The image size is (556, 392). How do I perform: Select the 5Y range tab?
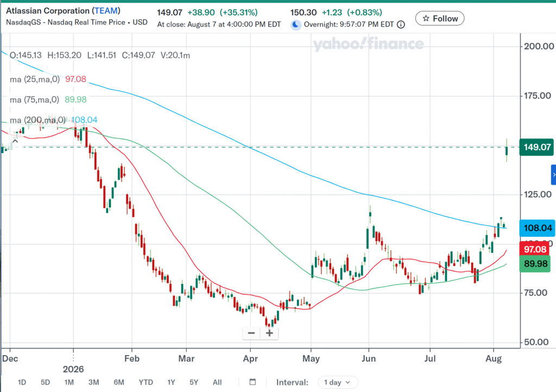click(194, 382)
